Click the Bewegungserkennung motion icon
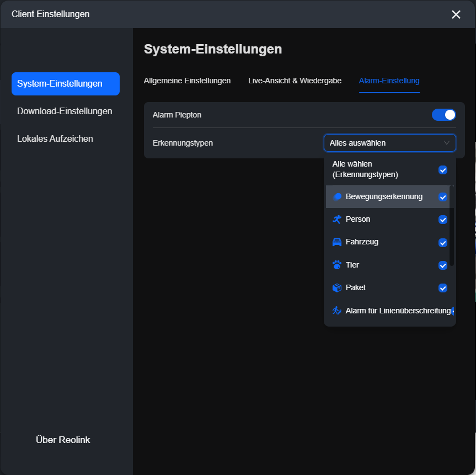The height and width of the screenshot is (475, 476). pos(337,197)
